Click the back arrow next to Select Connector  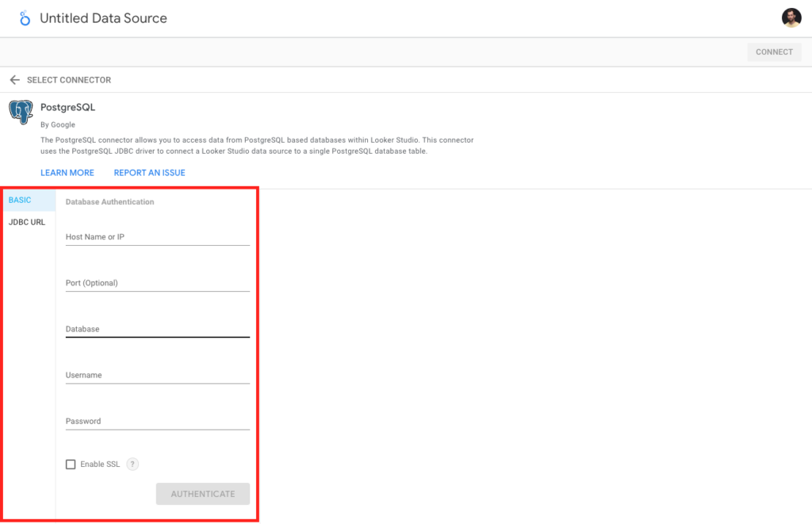coord(15,79)
